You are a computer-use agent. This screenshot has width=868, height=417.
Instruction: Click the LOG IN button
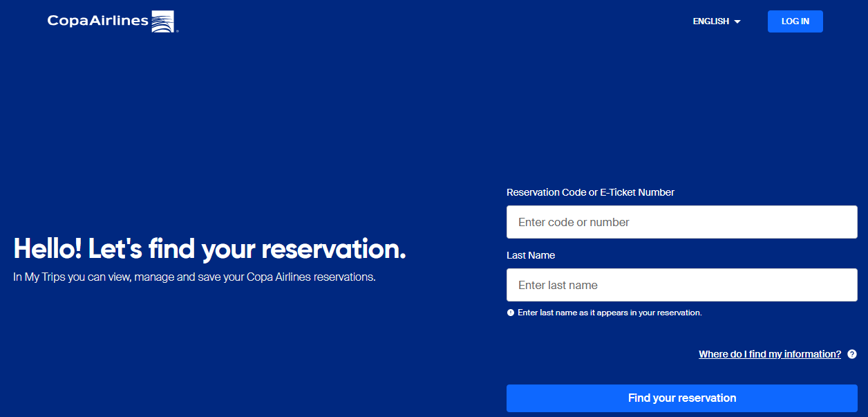(795, 21)
